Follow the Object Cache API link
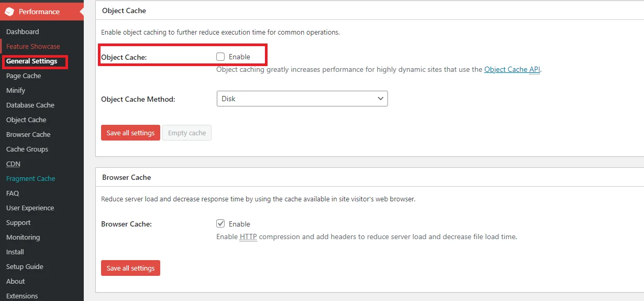 click(512, 69)
